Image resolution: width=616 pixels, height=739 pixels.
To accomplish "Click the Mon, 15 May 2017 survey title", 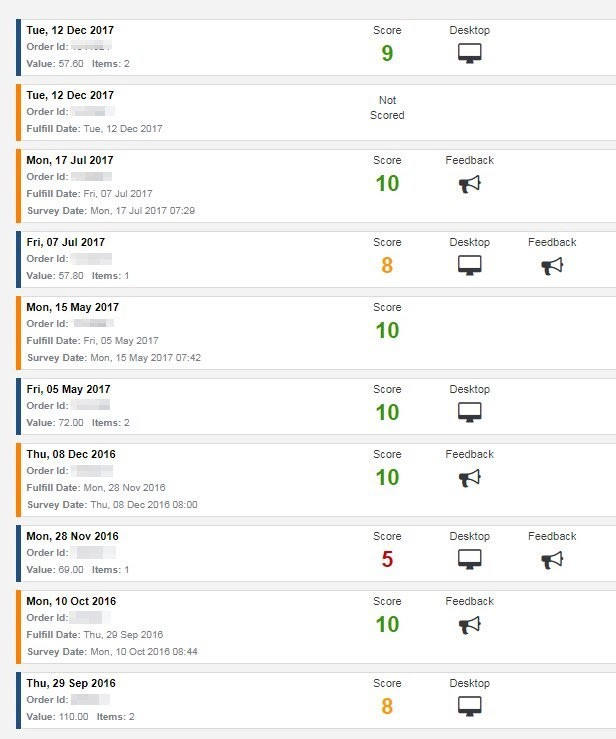I will (x=71, y=307).
